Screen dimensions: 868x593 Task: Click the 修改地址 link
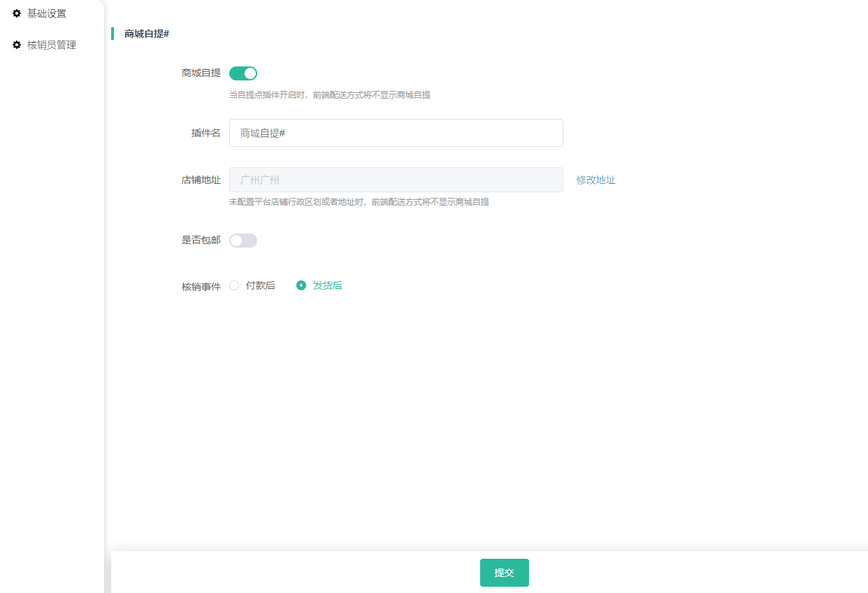pyautogui.click(x=595, y=180)
